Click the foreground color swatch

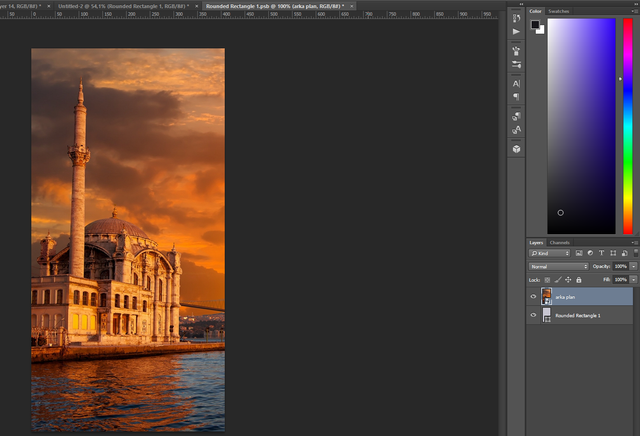click(x=535, y=24)
